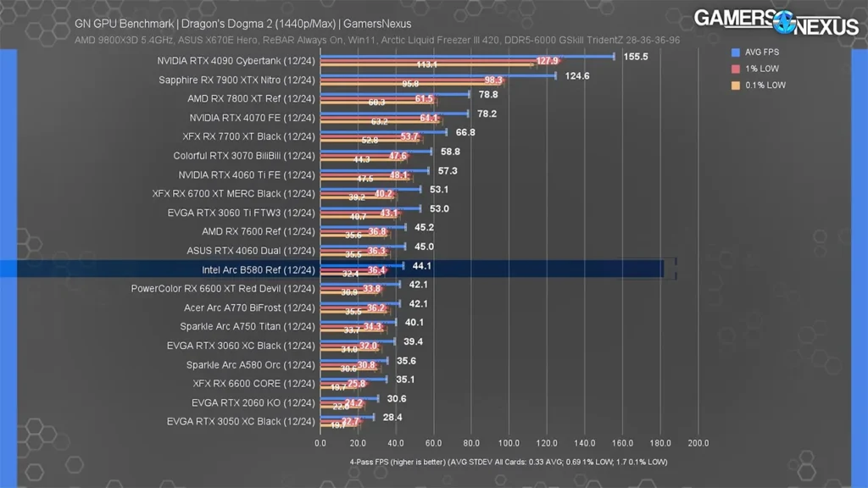The image size is (868, 488).
Task: Click the Arc A580 average value "35.6"
Action: coord(406,361)
